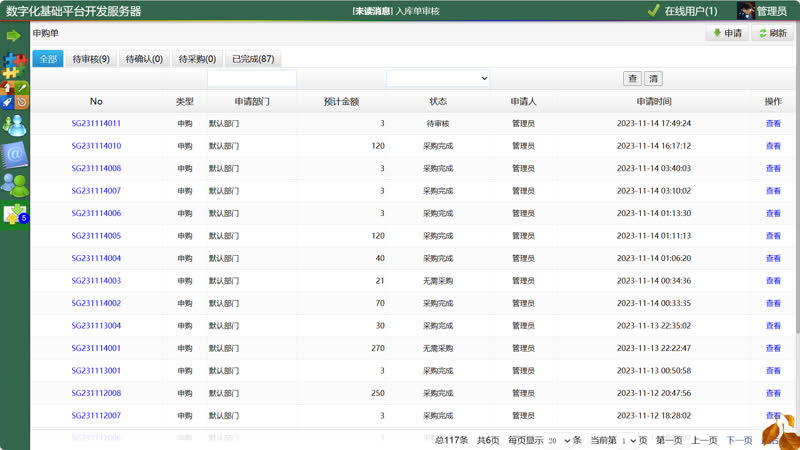Open the blue address book @ icon
The width and height of the screenshot is (800, 450).
(14, 155)
